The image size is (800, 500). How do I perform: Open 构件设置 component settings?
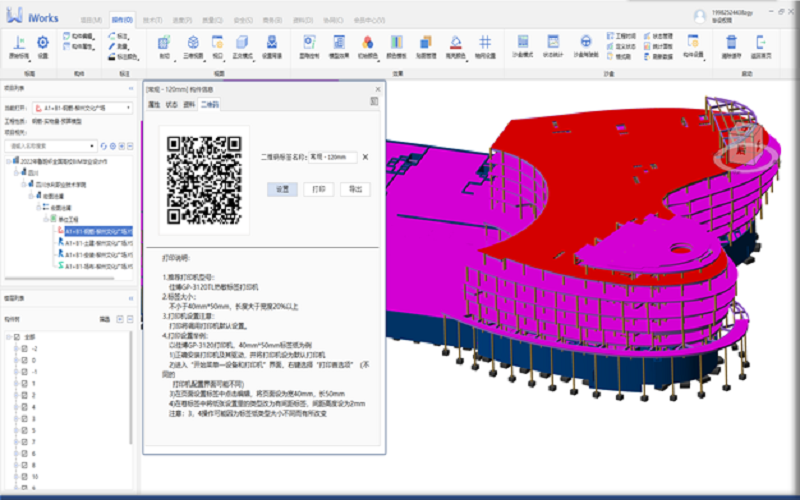[x=693, y=45]
